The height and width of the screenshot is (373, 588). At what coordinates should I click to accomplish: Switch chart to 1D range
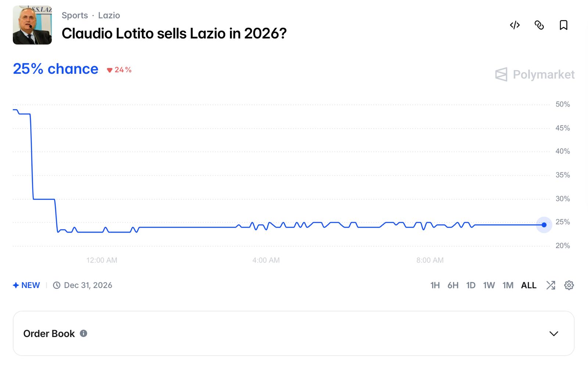tap(471, 285)
